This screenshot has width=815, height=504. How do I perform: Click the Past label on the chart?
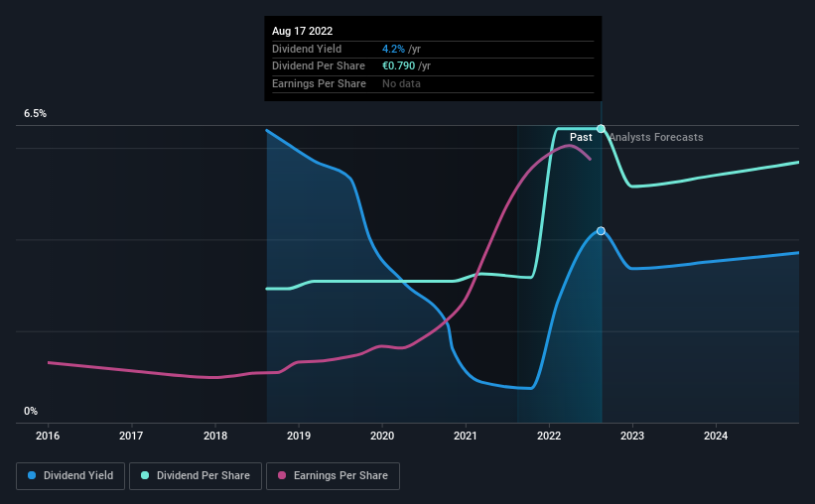click(581, 137)
